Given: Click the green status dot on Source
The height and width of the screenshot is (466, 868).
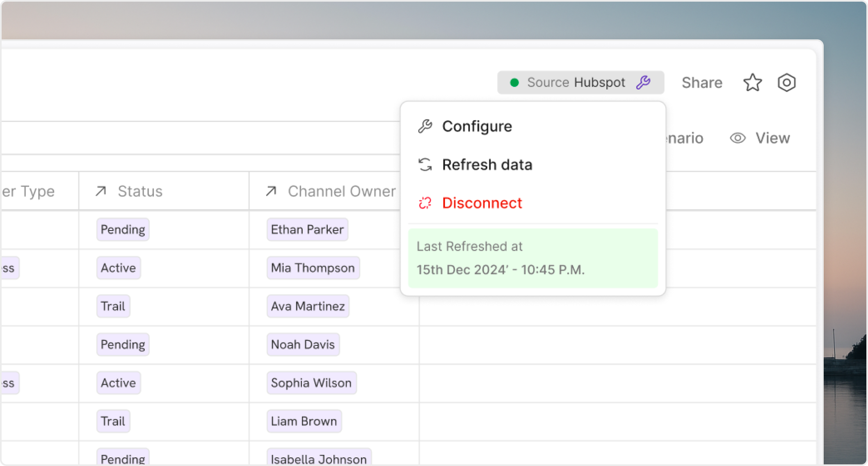Looking at the screenshot, I should click(x=514, y=83).
